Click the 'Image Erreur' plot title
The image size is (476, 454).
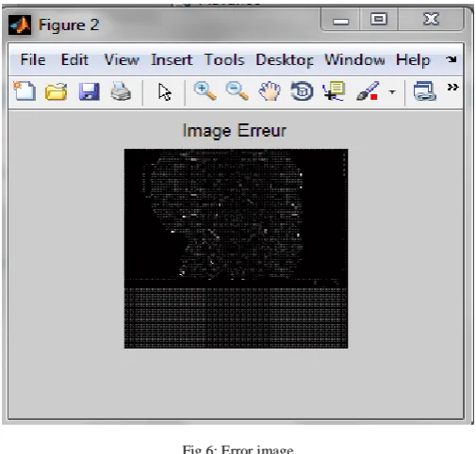235,130
